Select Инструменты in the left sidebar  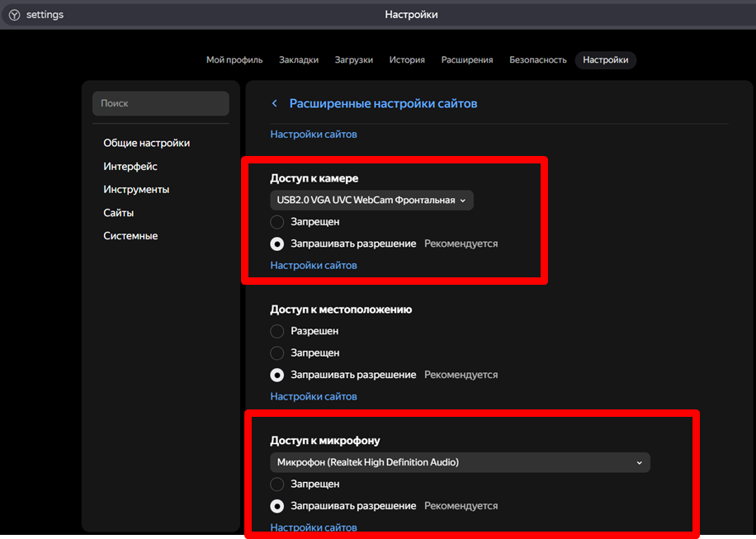pyautogui.click(x=136, y=190)
